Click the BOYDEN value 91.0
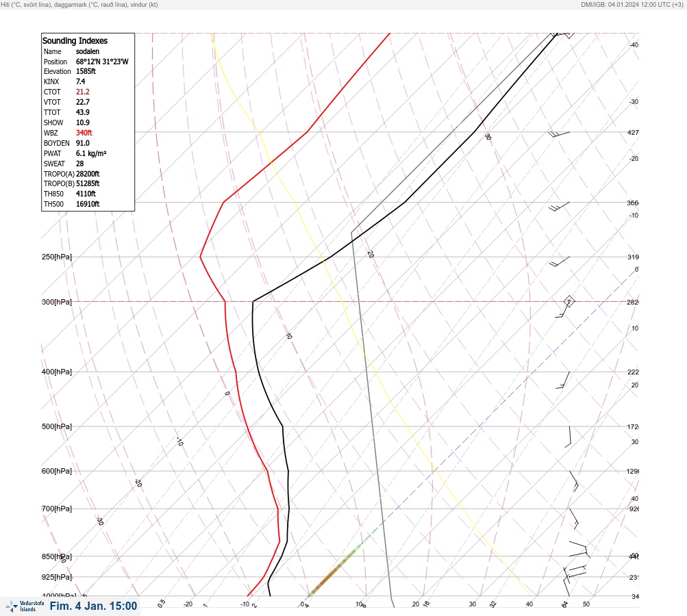The height and width of the screenshot is (616, 687). [x=83, y=143]
